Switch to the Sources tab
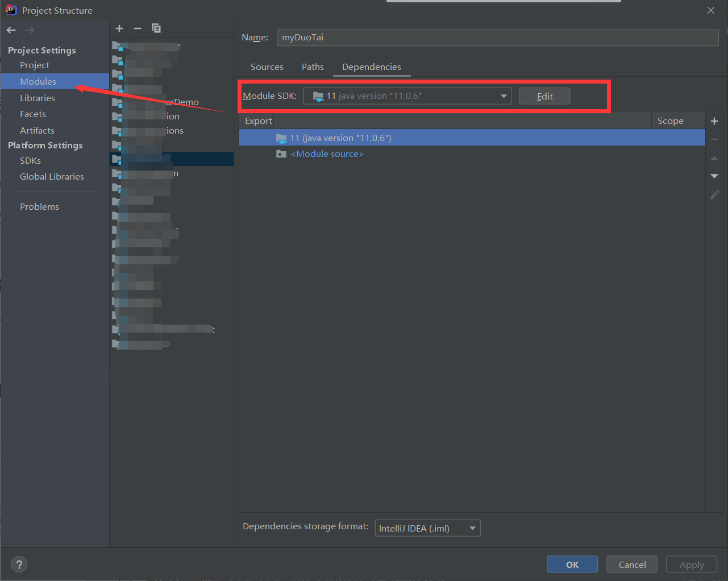 [267, 67]
